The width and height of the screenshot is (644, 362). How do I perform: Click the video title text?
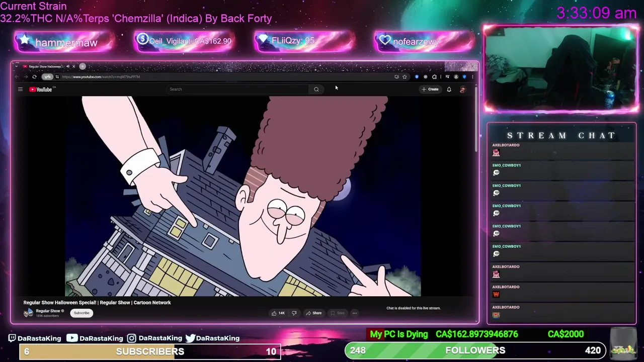97,303
